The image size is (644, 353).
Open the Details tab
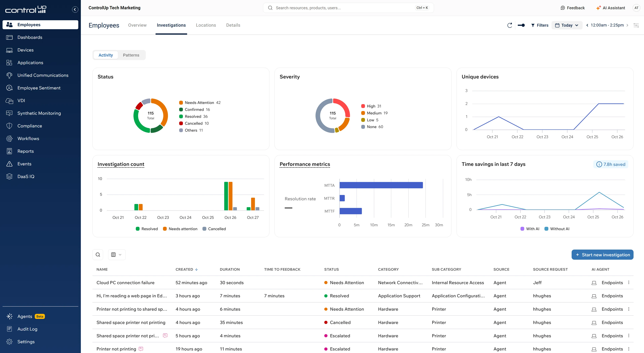point(233,25)
